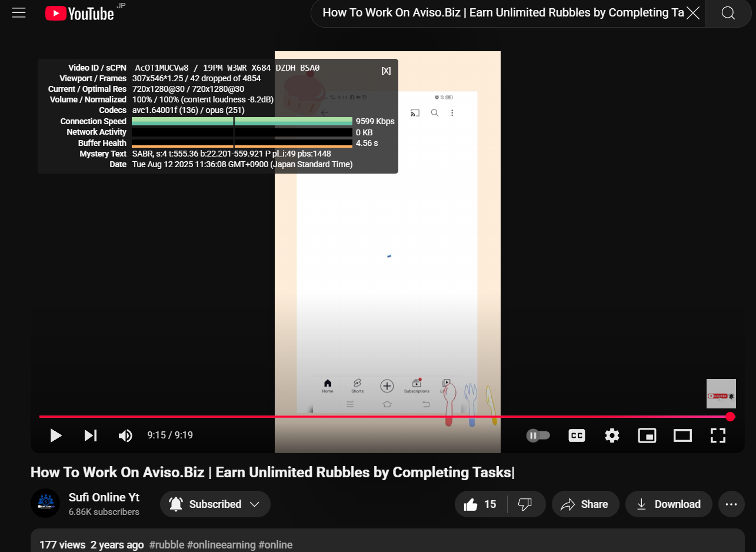This screenshot has width=756, height=552.
Task: Close the stats for nerds panel
Action: (x=386, y=71)
